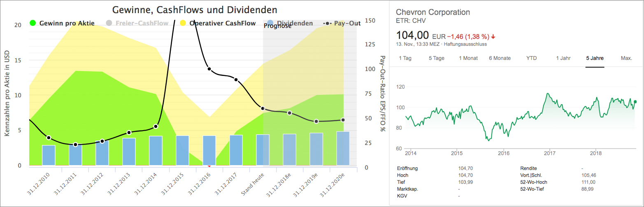644x207 pixels.
Task: Select the forecast dividend bar for 31.12.2019e
Action: (x=316, y=149)
